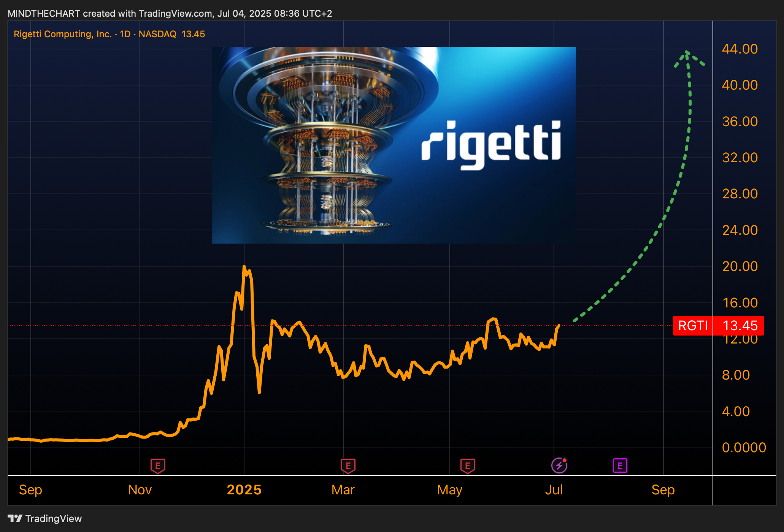Click the MINDTHECHART header caption text
The height and width of the screenshot is (532, 784).
[x=170, y=14]
